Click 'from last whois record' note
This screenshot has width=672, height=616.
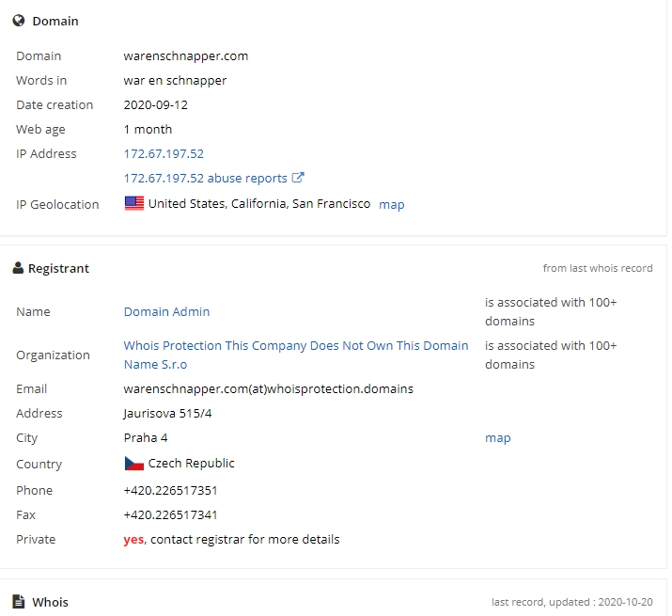tap(598, 268)
